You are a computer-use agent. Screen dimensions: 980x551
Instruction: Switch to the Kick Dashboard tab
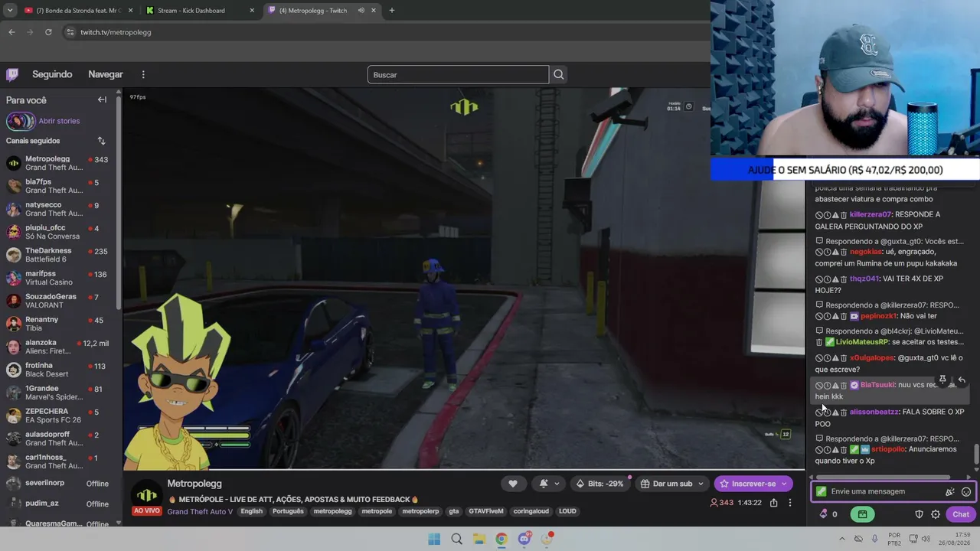click(x=201, y=11)
